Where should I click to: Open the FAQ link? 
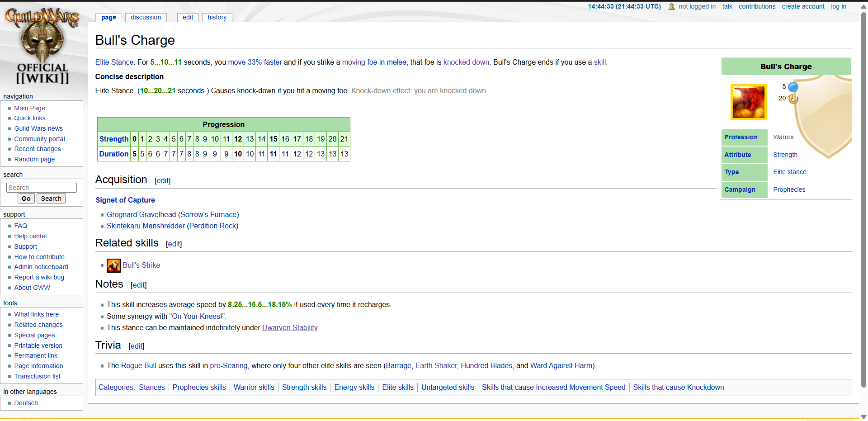20,226
